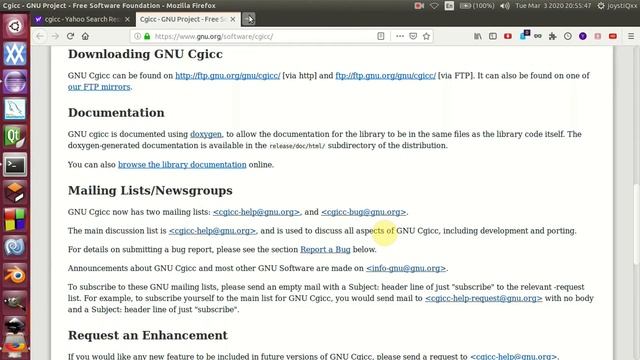Screen dimensions: 640x360
Task: Reload the current page
Action: (70, 36)
